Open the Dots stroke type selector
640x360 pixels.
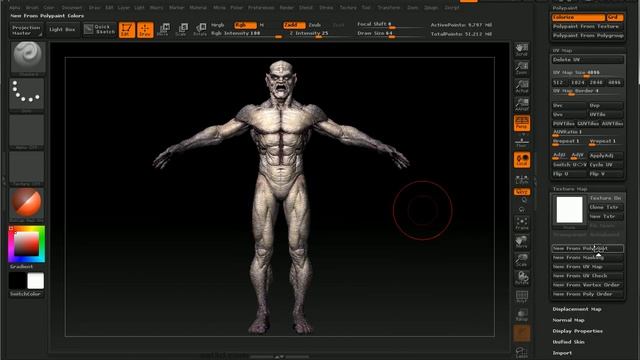pos(27,94)
